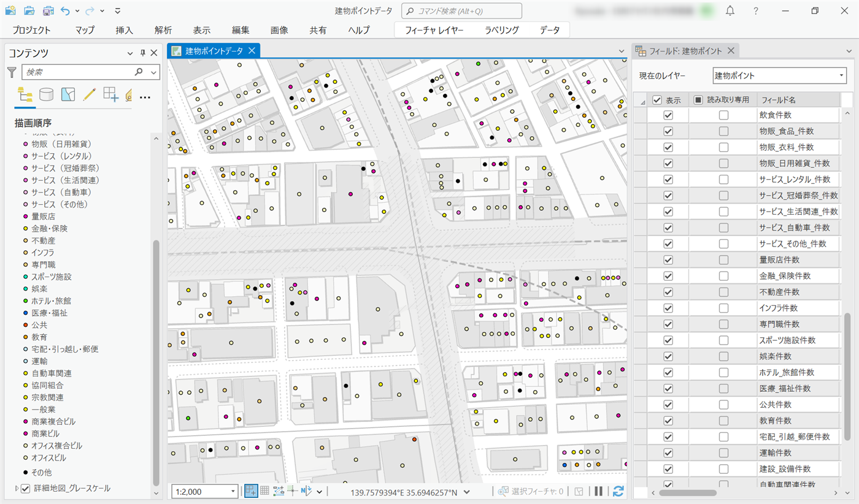Image resolution: width=859 pixels, height=504 pixels.
Task: Click the undo arrow icon
Action: [66, 10]
